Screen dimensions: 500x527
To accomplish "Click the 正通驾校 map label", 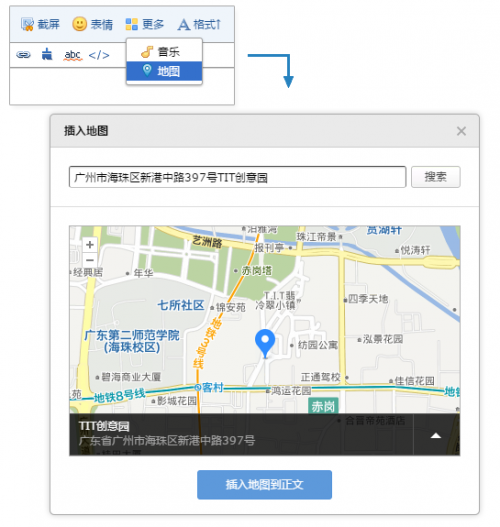I will [x=321, y=377].
